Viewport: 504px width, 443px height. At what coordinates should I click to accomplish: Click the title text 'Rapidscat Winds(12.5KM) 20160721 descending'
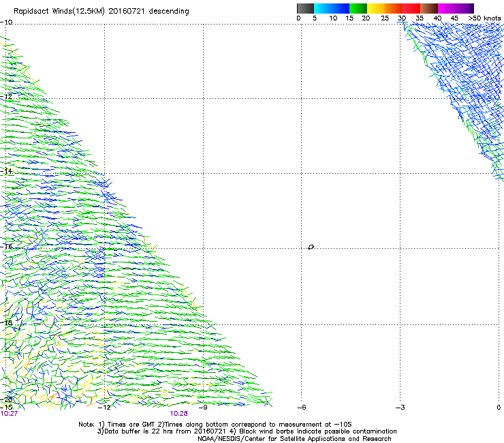(x=101, y=12)
